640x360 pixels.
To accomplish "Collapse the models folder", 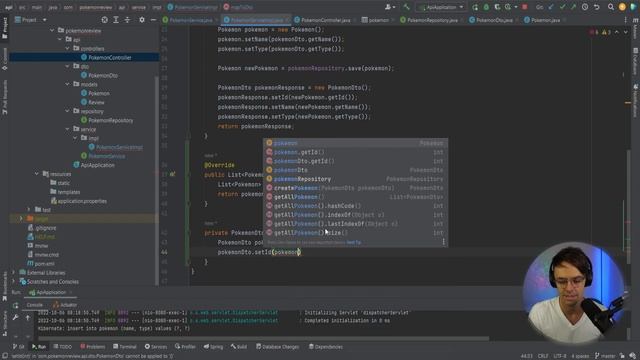I will (x=68, y=84).
